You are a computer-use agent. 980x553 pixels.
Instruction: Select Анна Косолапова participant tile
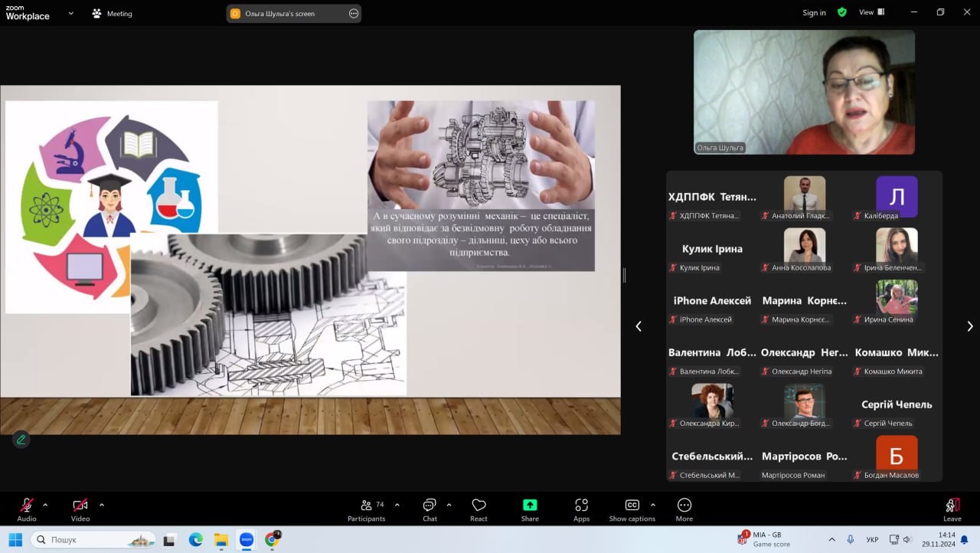[x=804, y=250]
